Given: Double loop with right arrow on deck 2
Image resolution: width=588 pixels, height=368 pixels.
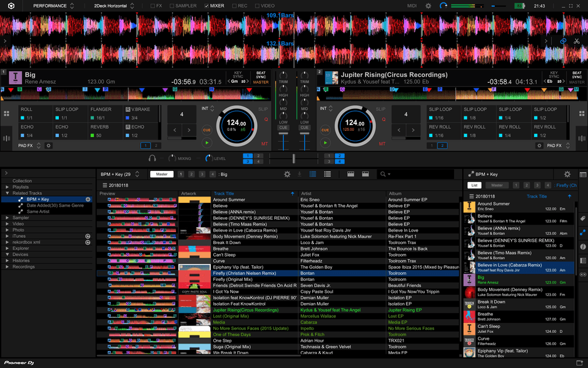Looking at the screenshot, I should point(413,130).
